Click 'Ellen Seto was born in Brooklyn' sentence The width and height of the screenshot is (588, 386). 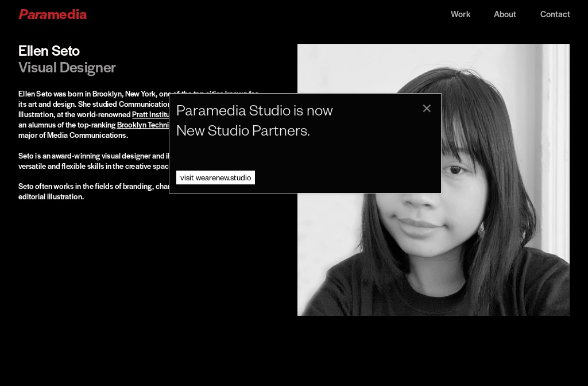click(x=86, y=94)
